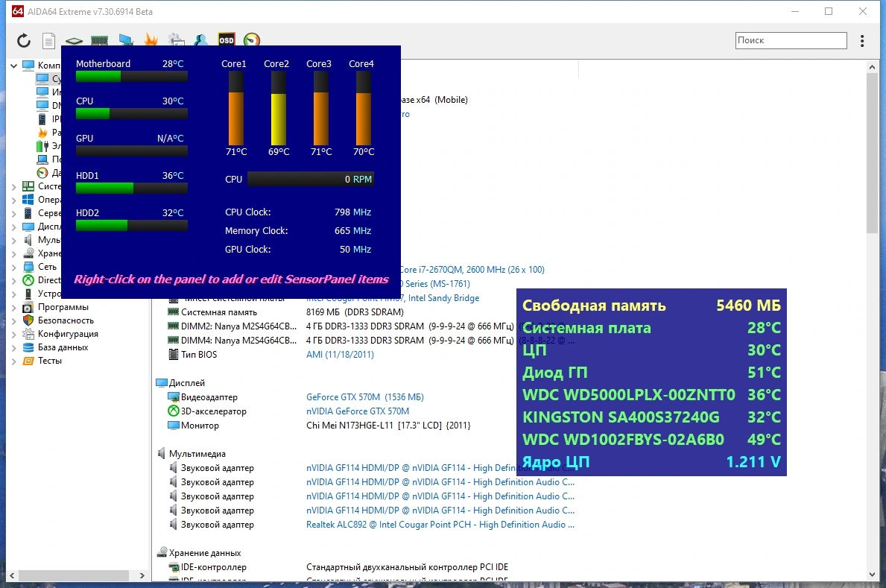This screenshot has width=886, height=588.
Task: Open the Realtek ALC892 audio adapter link
Action: tap(440, 525)
